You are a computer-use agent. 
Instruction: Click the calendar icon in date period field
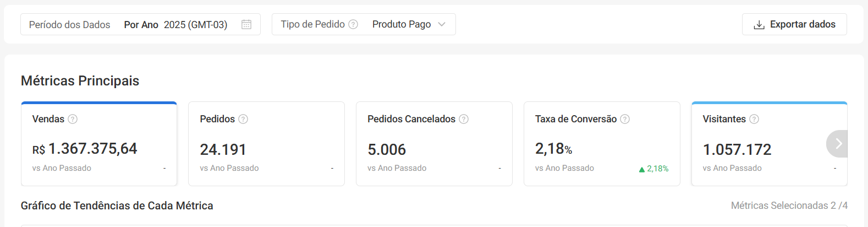pos(246,24)
